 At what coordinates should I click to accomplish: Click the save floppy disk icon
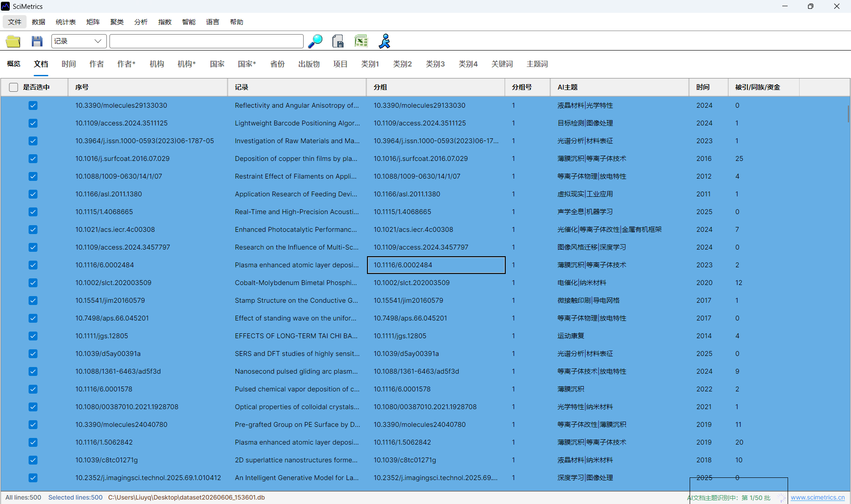click(x=37, y=41)
